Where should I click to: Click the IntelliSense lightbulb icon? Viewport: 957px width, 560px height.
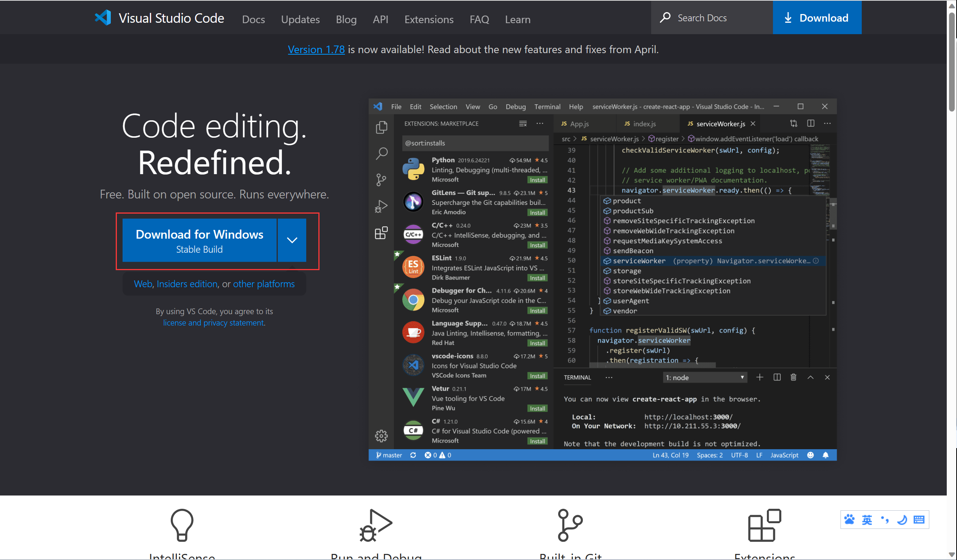(x=182, y=525)
